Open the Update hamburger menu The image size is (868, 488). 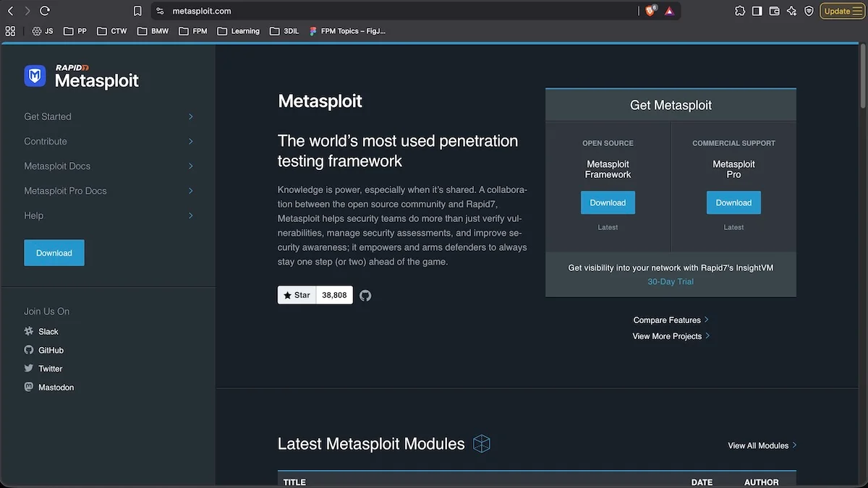pyautogui.click(x=842, y=11)
